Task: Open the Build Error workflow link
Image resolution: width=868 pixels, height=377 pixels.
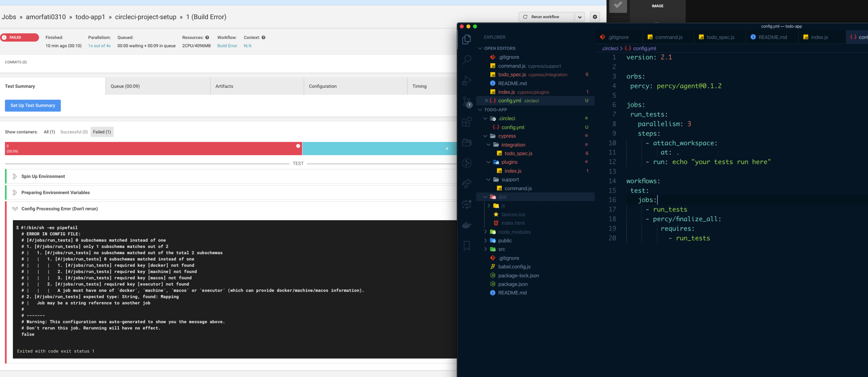Action: pyautogui.click(x=227, y=46)
